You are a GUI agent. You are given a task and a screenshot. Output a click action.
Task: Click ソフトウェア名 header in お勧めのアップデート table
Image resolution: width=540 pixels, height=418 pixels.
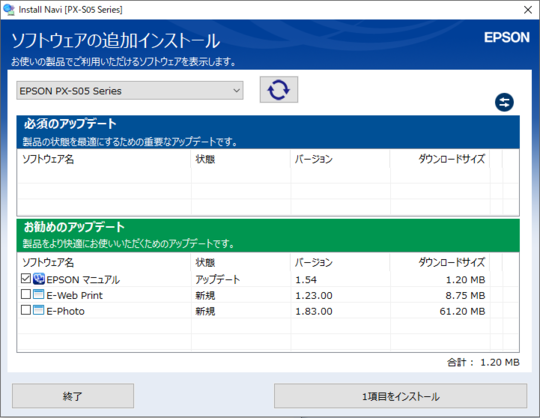48,263
